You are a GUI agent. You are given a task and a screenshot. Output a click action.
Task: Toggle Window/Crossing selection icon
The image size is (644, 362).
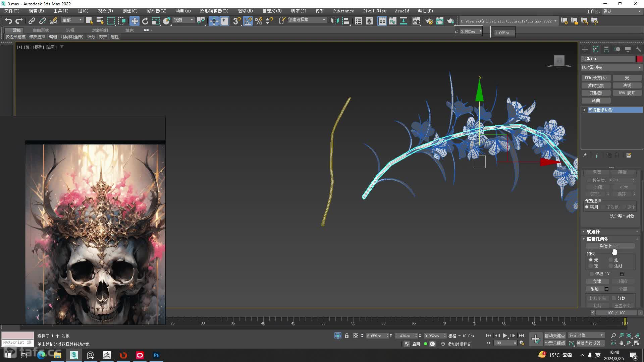pyautogui.click(x=121, y=21)
